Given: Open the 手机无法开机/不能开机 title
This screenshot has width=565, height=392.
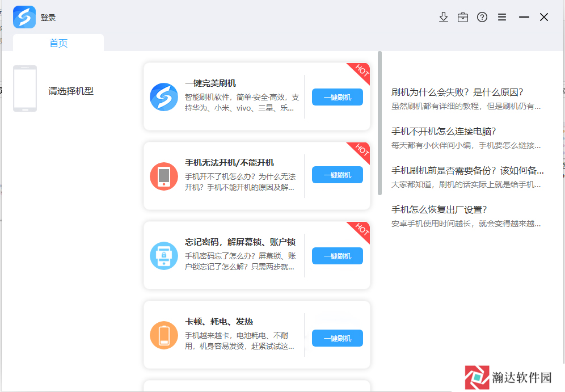Looking at the screenshot, I should (x=230, y=162).
